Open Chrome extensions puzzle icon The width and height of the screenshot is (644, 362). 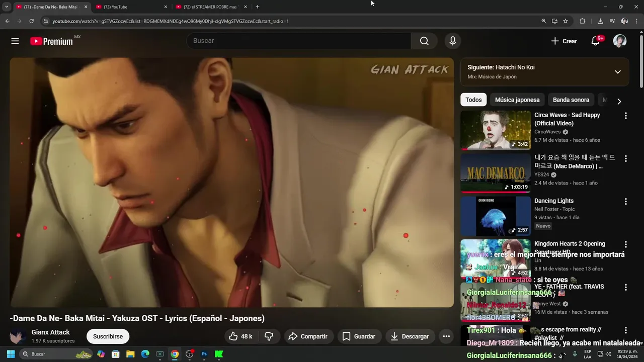pos(583,21)
